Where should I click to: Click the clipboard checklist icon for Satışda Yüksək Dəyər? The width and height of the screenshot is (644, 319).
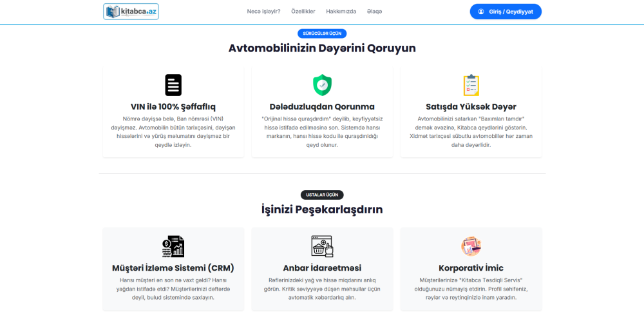(x=471, y=85)
